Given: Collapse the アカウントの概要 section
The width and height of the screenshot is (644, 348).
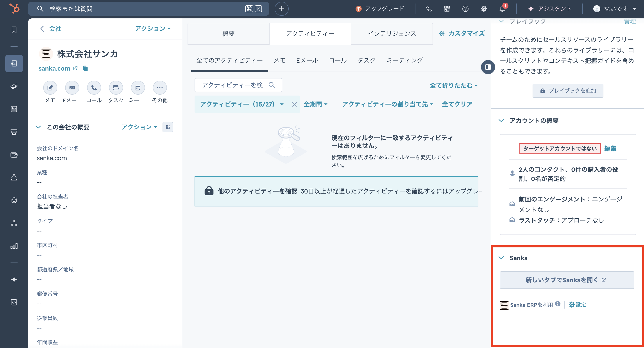Looking at the screenshot, I should [x=501, y=121].
